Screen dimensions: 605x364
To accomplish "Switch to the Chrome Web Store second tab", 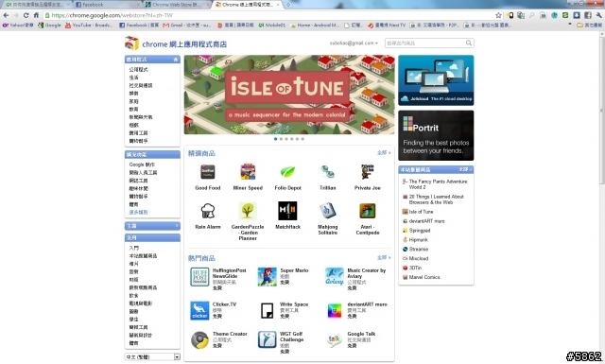I will (176, 5).
